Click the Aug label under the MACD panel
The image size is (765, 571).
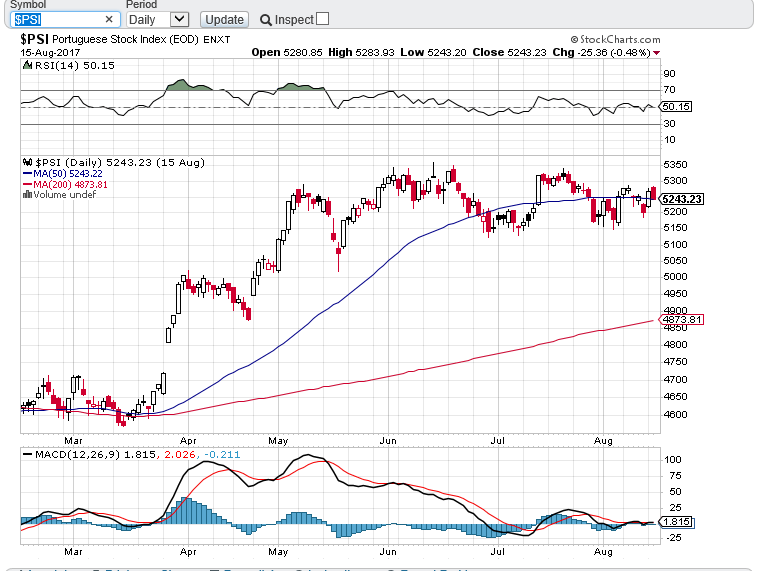point(603,552)
